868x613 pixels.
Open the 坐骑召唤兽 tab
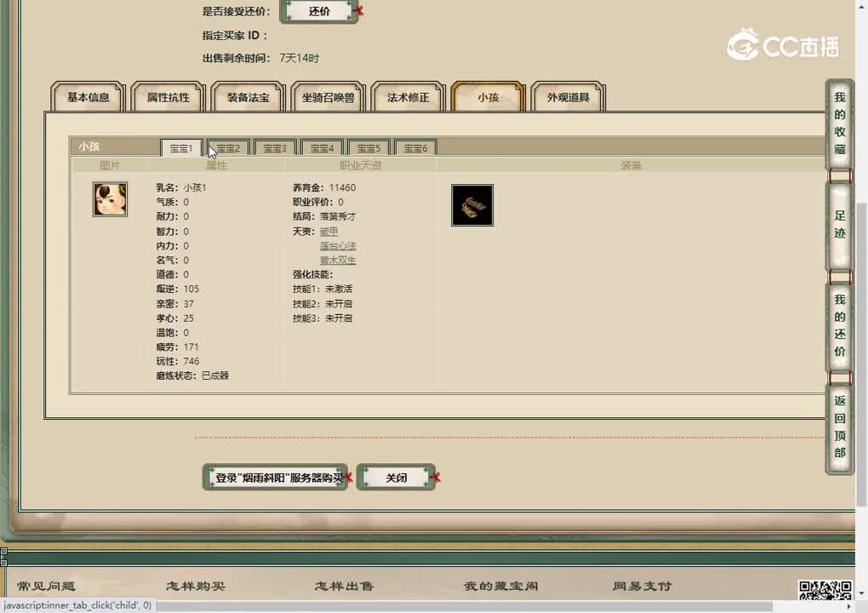pyautogui.click(x=327, y=97)
